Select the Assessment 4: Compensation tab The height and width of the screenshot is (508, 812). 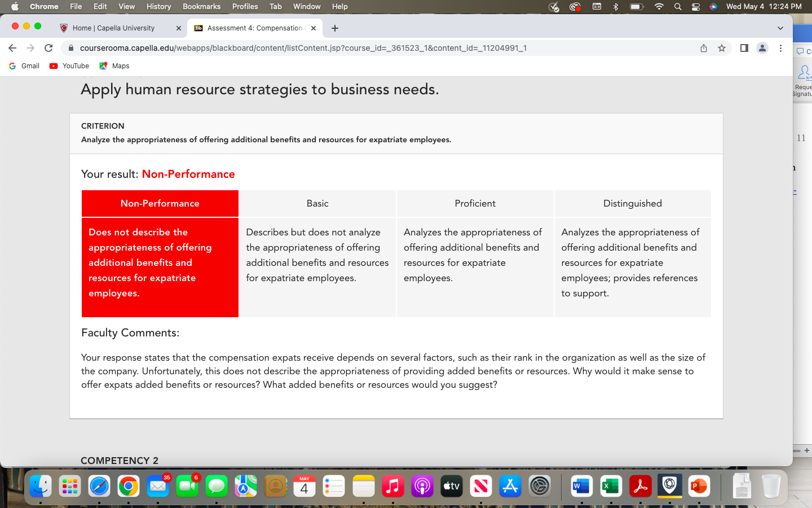click(x=255, y=28)
